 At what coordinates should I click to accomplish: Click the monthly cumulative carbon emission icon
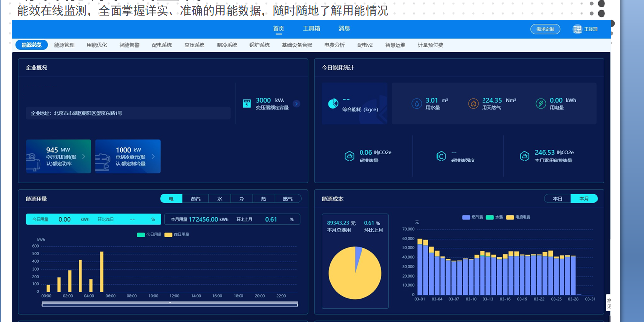point(524,157)
